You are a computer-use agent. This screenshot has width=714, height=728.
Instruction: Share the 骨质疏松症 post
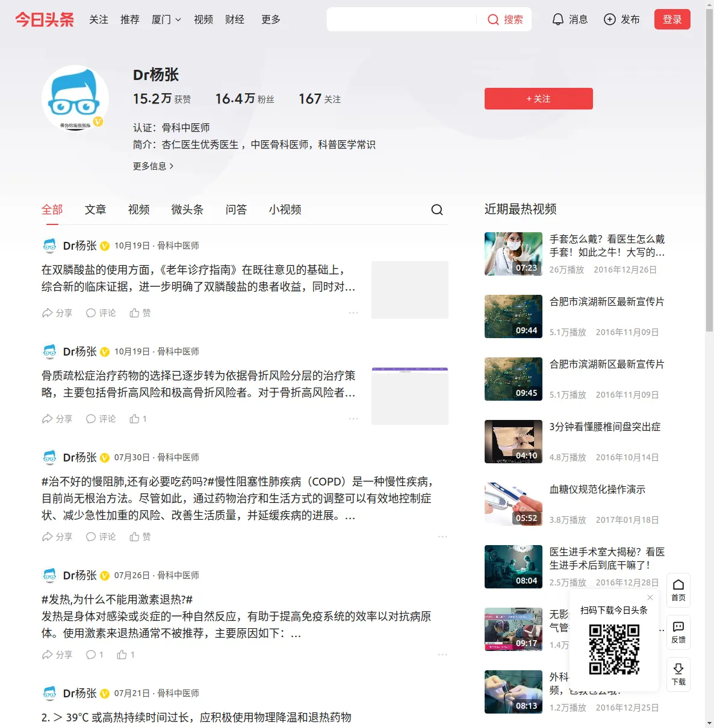click(57, 419)
